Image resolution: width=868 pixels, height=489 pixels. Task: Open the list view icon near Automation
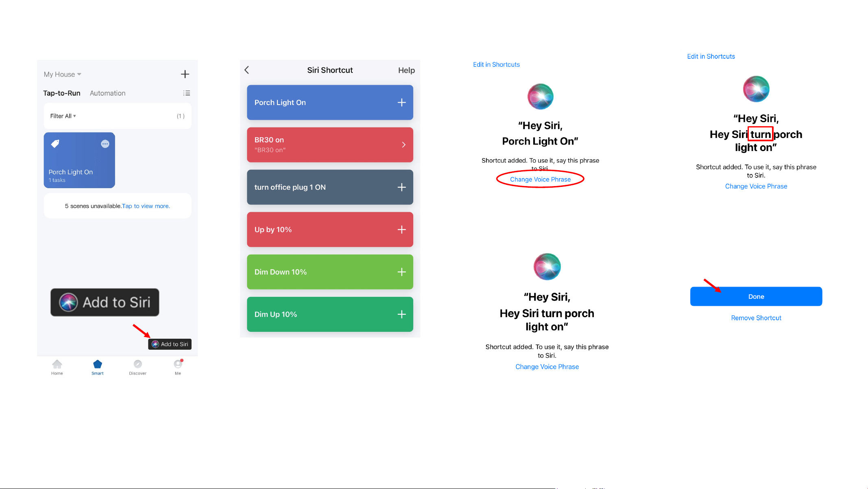coord(187,93)
